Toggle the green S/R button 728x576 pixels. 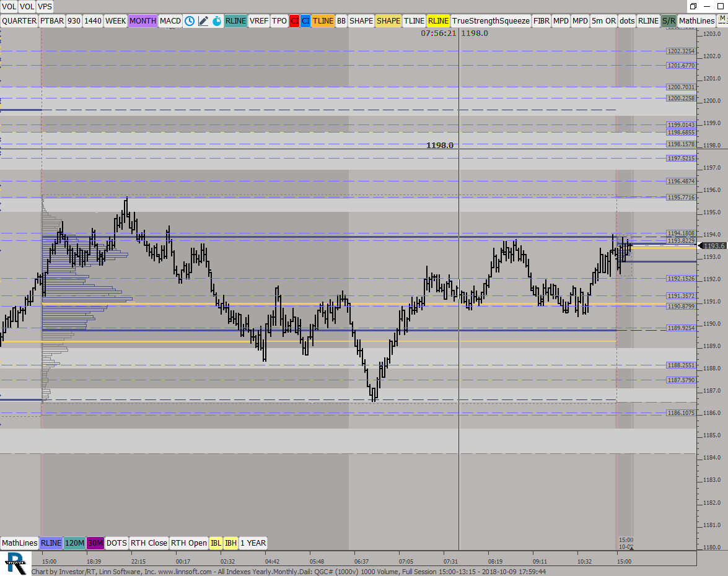click(x=669, y=21)
